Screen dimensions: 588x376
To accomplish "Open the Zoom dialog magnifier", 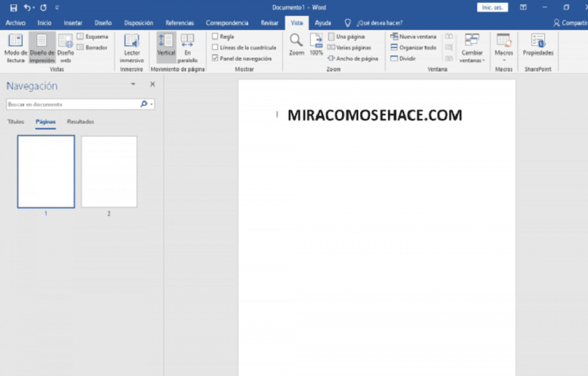I will [296, 45].
